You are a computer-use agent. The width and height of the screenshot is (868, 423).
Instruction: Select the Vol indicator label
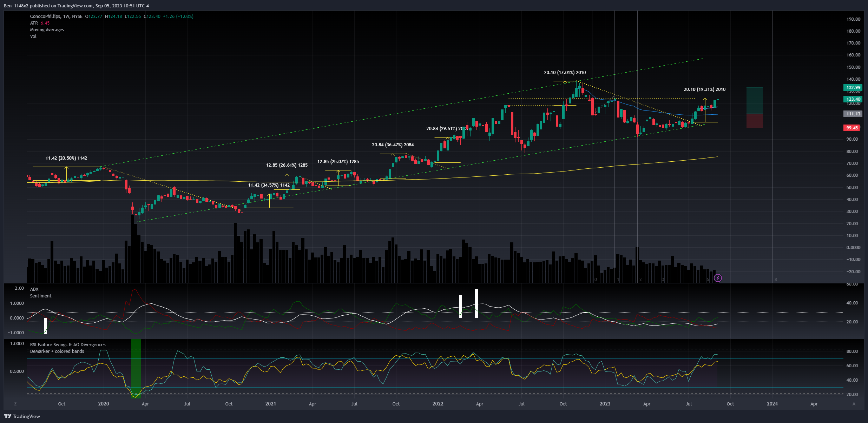click(x=33, y=36)
